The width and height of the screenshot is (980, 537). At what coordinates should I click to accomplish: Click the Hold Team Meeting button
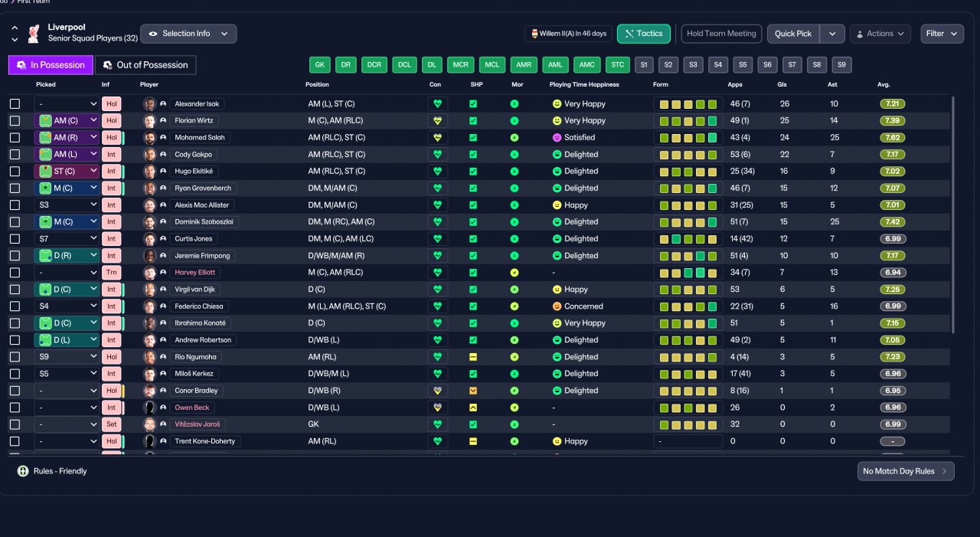coord(721,34)
